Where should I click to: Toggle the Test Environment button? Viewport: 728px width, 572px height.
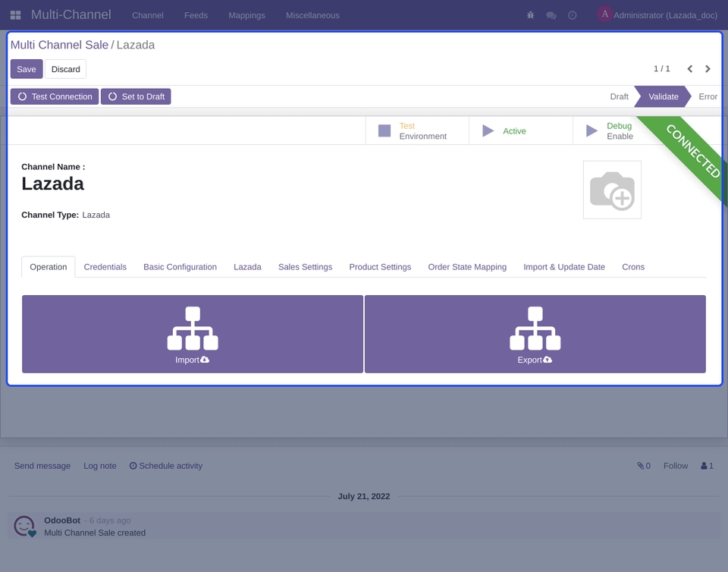[417, 131]
